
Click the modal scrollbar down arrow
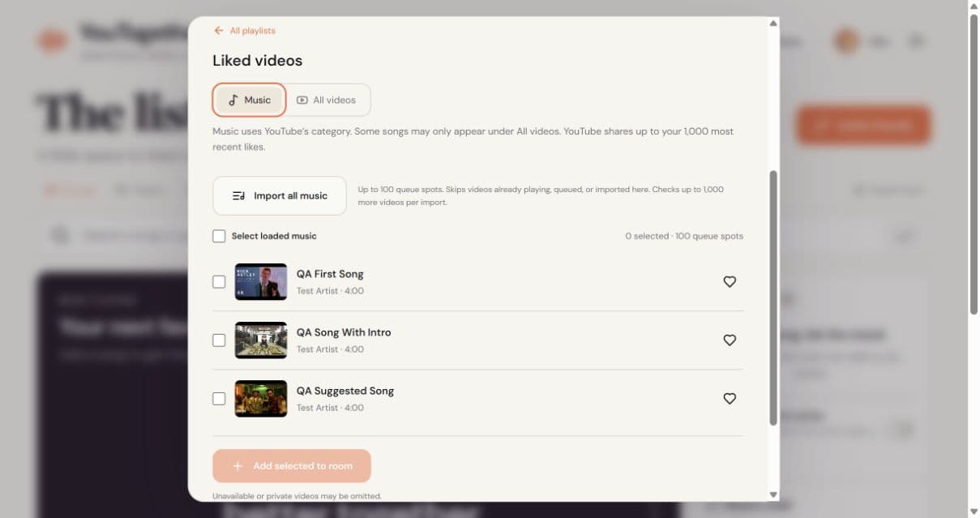(773, 494)
